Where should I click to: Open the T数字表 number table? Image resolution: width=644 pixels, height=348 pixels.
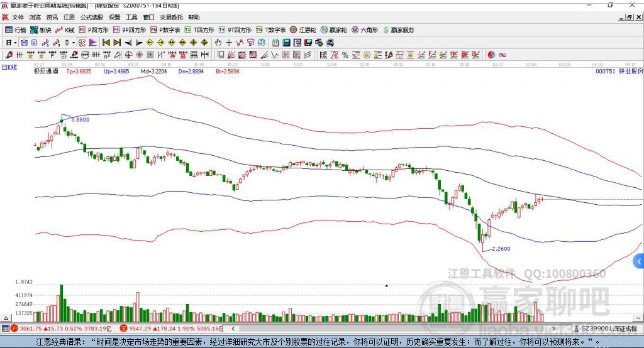(270, 30)
